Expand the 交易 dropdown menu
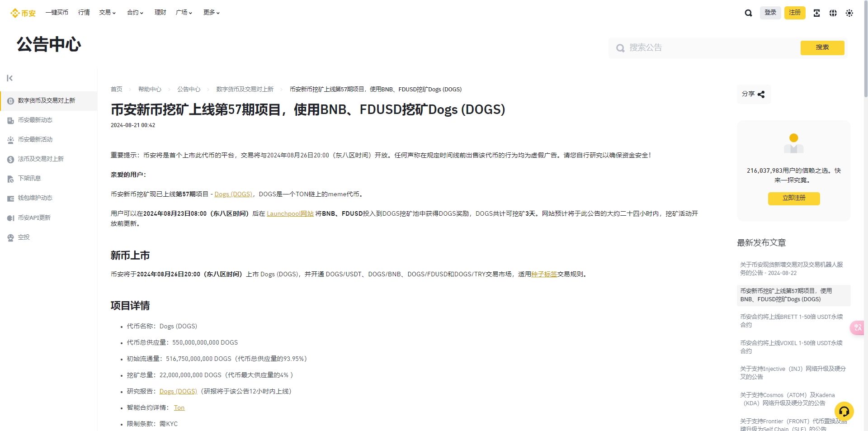 click(108, 13)
